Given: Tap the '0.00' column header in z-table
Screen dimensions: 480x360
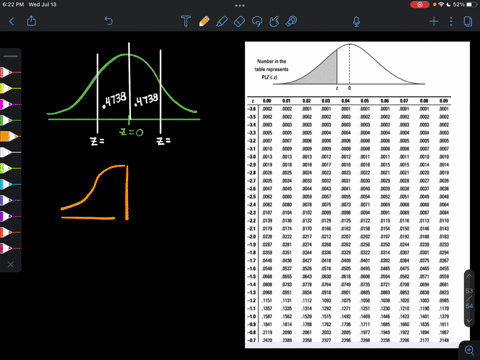Looking at the screenshot, I should point(267,101).
